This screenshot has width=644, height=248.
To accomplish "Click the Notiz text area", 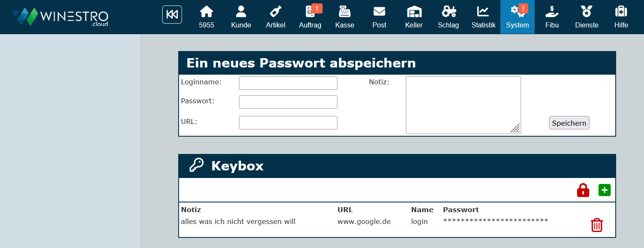I will click(x=463, y=105).
